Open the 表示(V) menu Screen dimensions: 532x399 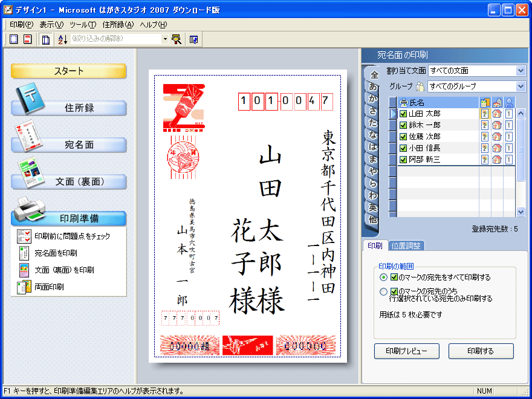pos(51,25)
